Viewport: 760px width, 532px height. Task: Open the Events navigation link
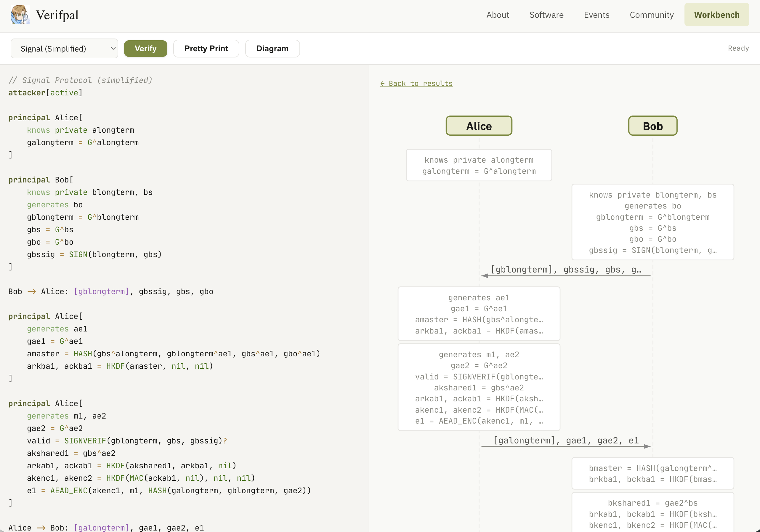pos(596,15)
